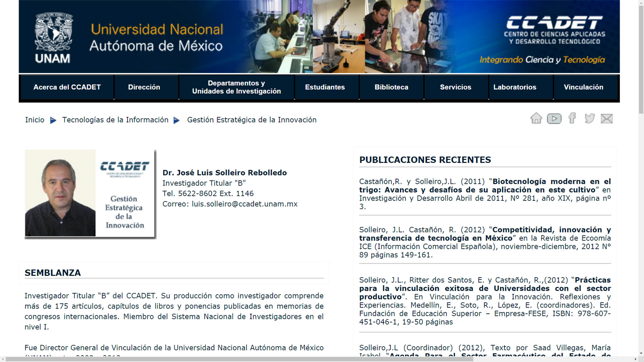Click breadcrumb arrow after Inicio
Viewport: 644px width, 362px height.
pos(53,120)
